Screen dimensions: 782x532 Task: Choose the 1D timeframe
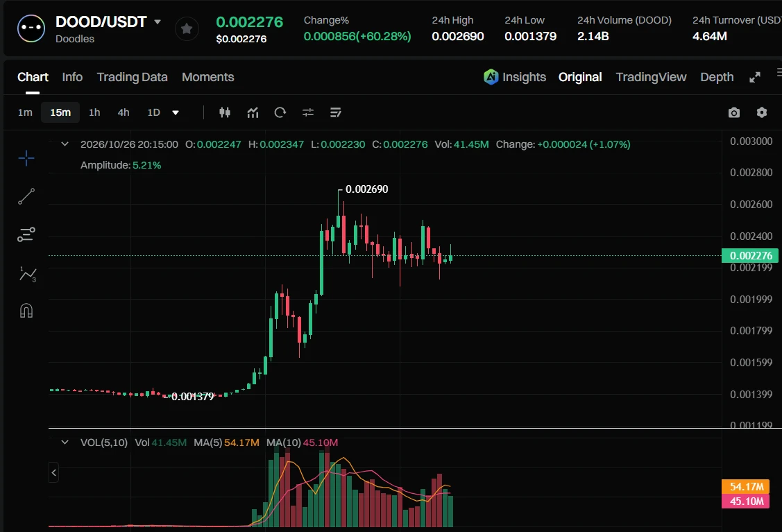[x=153, y=112]
